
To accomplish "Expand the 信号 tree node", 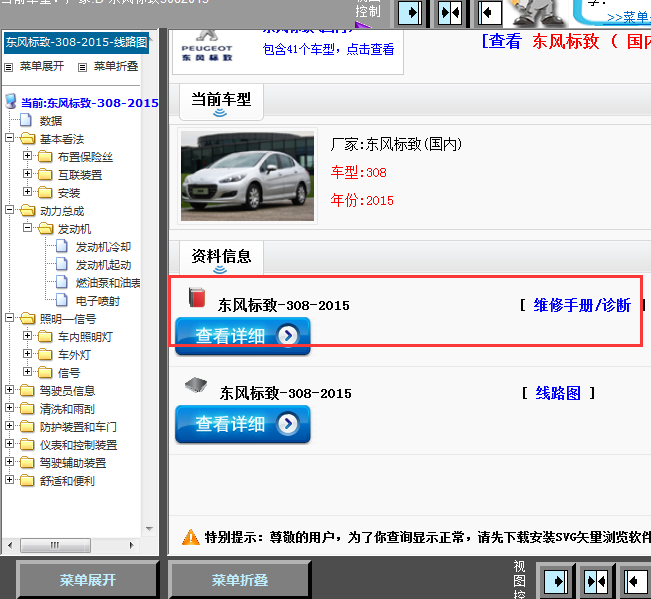I will (x=27, y=371).
